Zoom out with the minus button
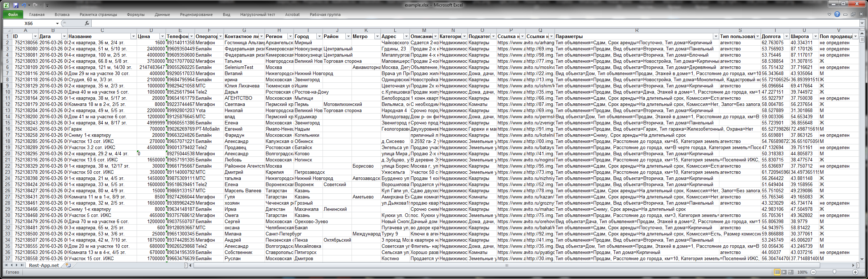This screenshot has width=868, height=279. [x=813, y=272]
